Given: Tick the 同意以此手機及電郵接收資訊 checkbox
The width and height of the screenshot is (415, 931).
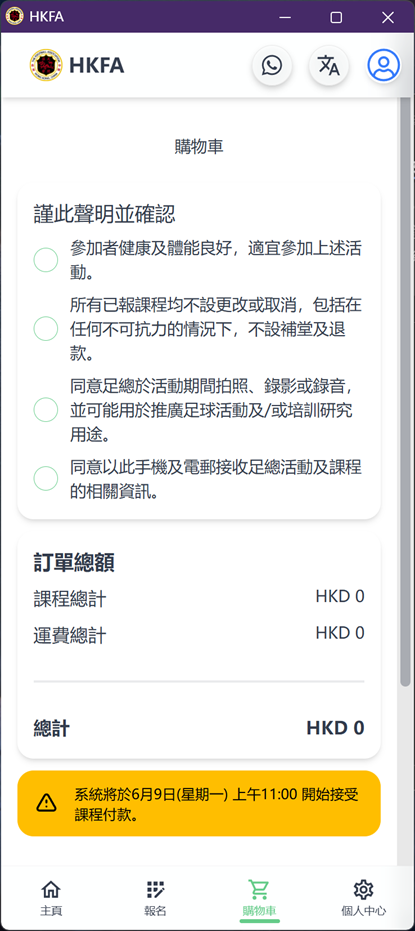Looking at the screenshot, I should click(46, 479).
